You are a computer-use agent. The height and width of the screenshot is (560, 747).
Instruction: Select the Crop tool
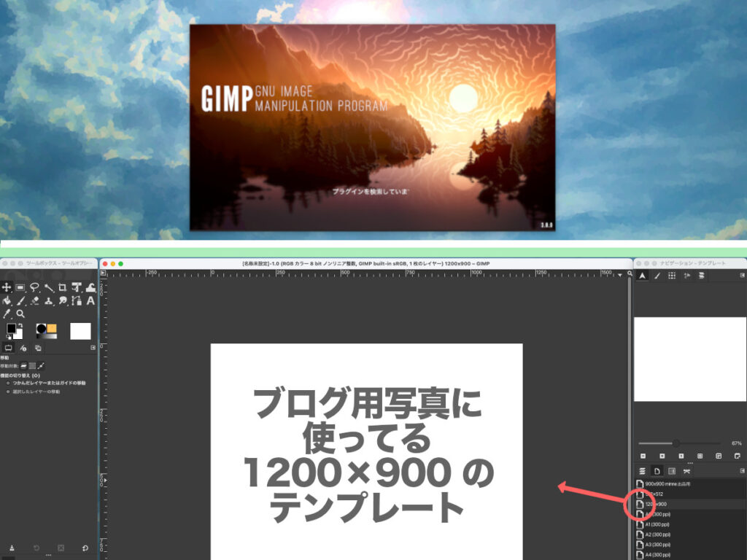click(63, 287)
